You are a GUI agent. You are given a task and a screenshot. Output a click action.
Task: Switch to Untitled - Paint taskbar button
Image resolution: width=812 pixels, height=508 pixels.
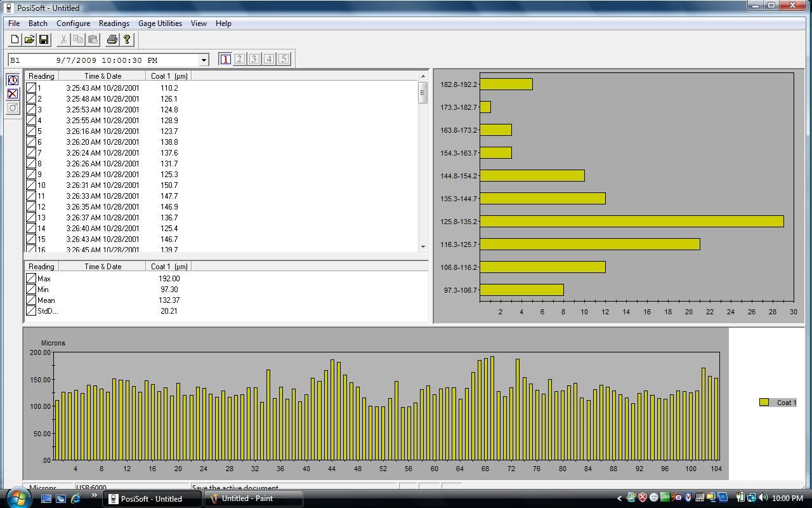tap(253, 498)
